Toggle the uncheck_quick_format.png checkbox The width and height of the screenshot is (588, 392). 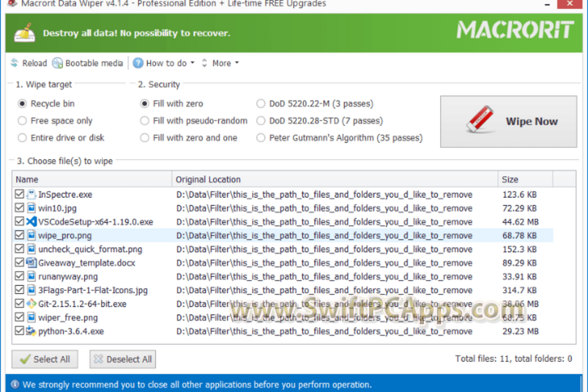[x=19, y=249]
